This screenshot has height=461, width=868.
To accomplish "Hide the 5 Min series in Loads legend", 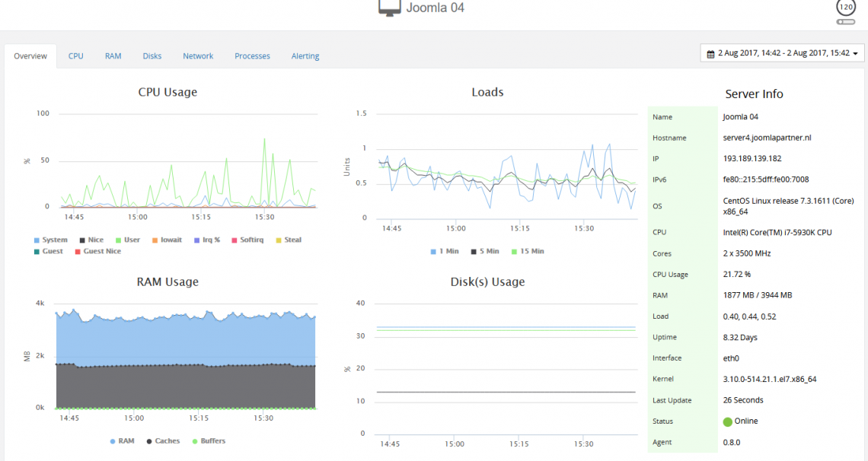I will pyautogui.click(x=485, y=251).
